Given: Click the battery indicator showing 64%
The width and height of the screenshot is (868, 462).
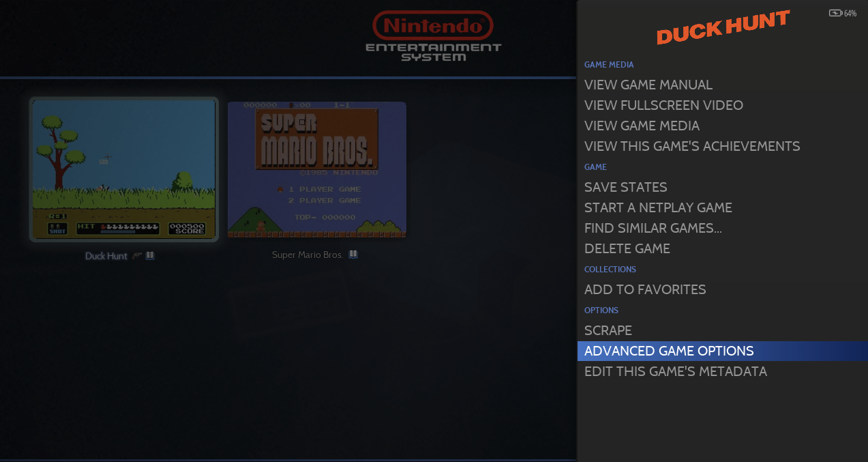Looking at the screenshot, I should pos(842,13).
